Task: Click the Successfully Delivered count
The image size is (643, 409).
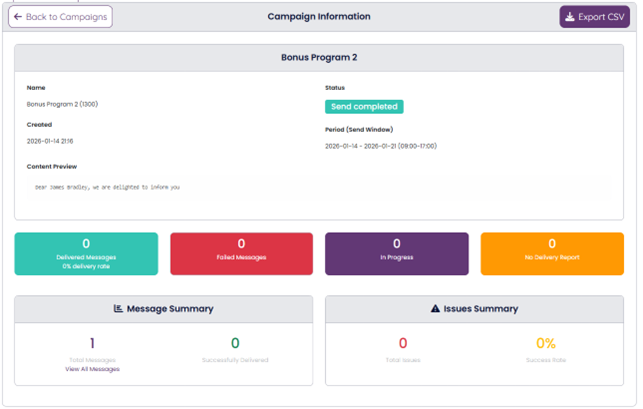Action: coord(235,344)
